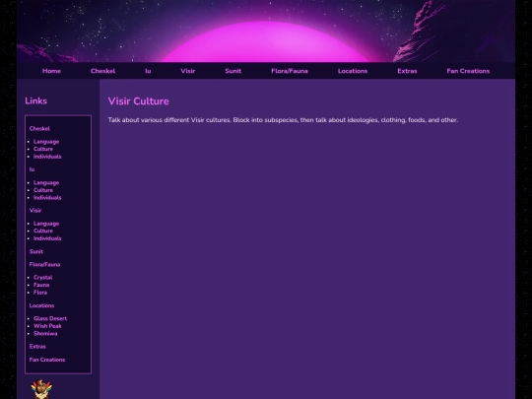Open Individuals link under Cheskel in sidebar

pos(47,157)
